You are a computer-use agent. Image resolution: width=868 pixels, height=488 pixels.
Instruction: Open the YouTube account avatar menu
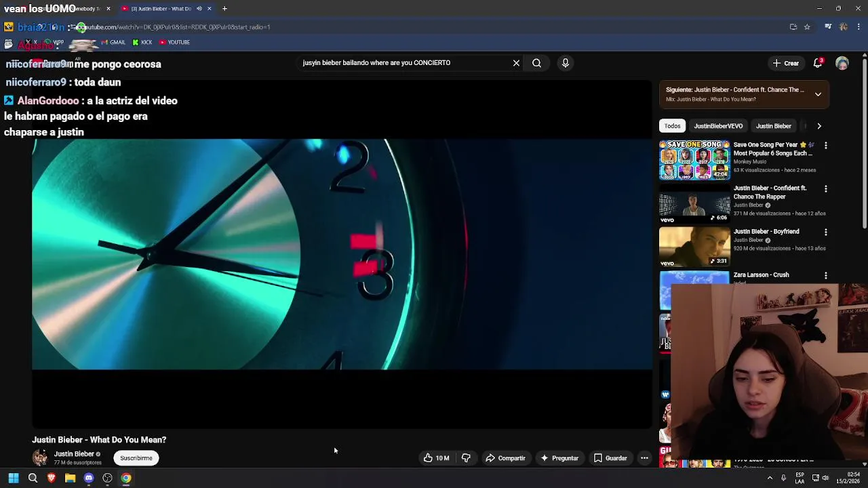pos(842,63)
